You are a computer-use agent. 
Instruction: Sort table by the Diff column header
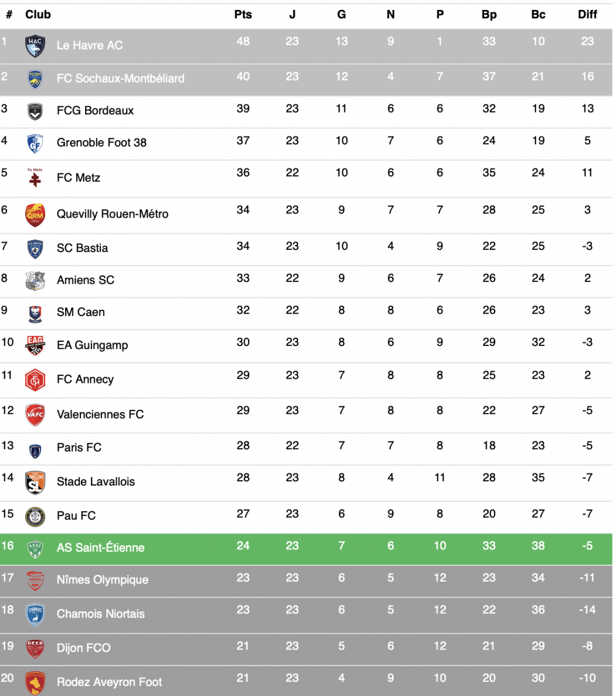587,15
